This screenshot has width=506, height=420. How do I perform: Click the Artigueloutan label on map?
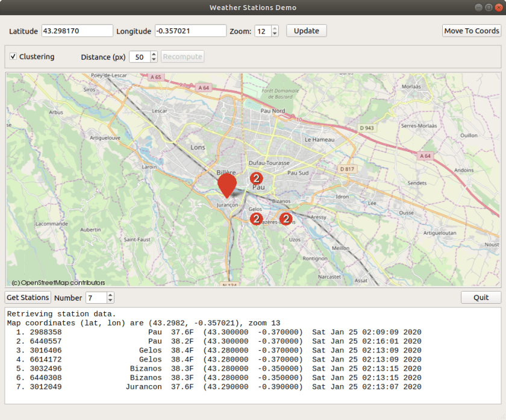440,233
